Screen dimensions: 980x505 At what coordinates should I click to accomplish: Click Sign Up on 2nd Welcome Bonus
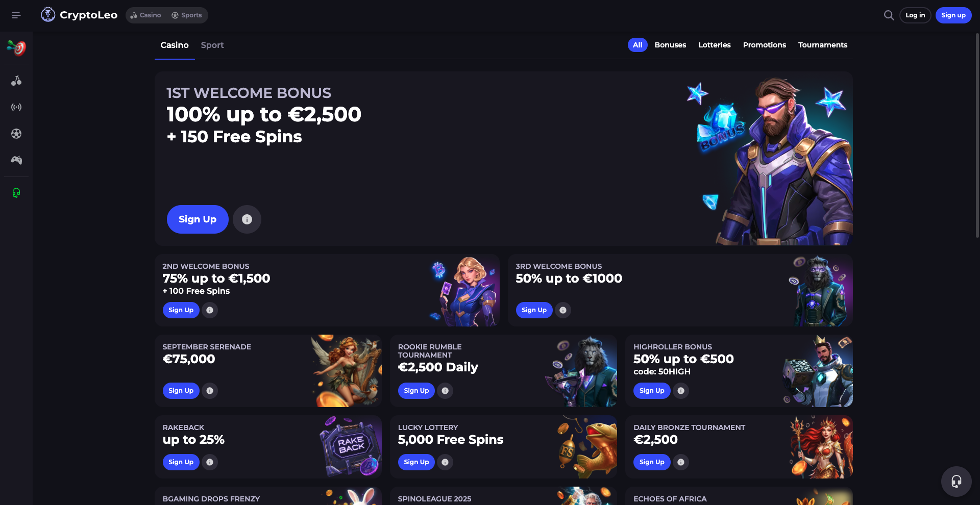tap(181, 310)
